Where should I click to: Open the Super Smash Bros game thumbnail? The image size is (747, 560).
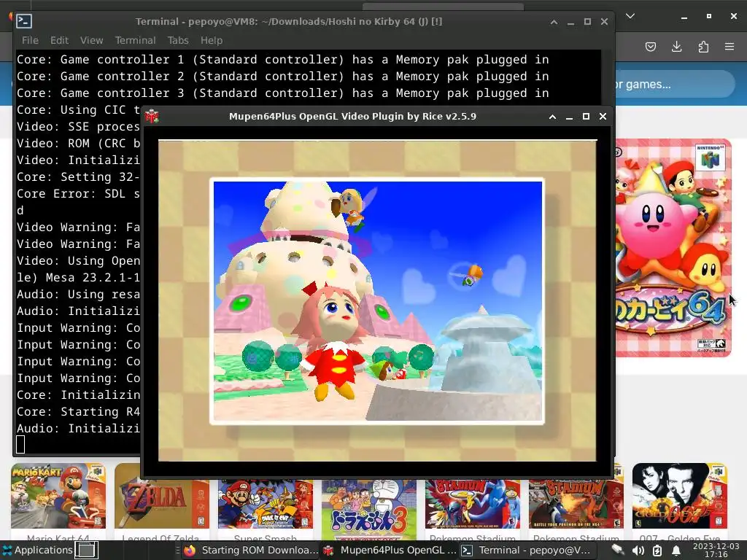266,503
